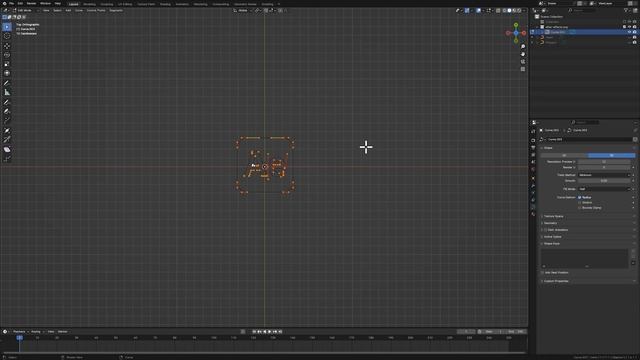Select the Annotate tool
Viewport: 640px width, 360px height.
(7, 83)
